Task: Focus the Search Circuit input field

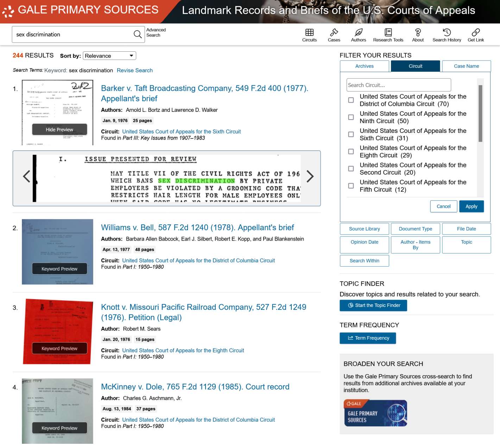Action: click(399, 85)
